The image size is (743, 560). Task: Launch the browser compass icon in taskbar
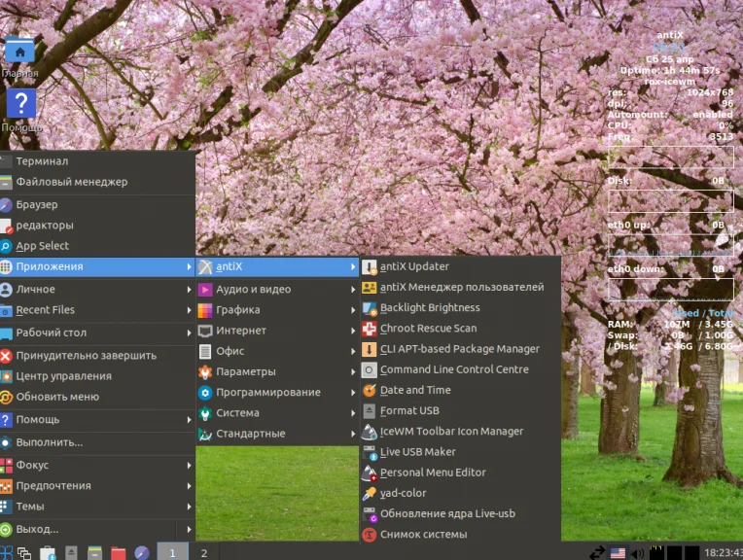(x=142, y=553)
